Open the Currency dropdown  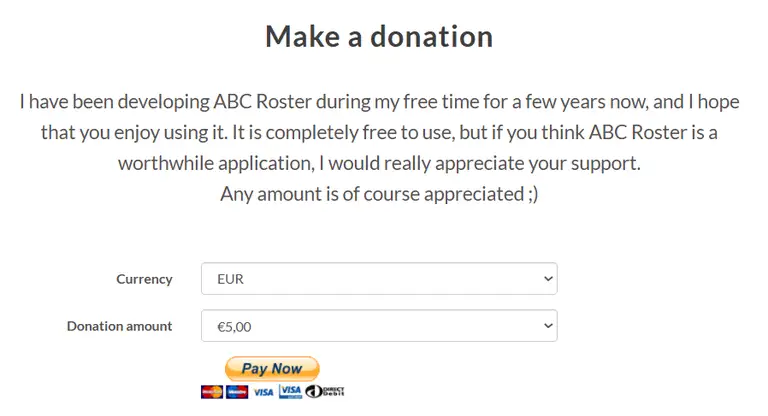378,279
